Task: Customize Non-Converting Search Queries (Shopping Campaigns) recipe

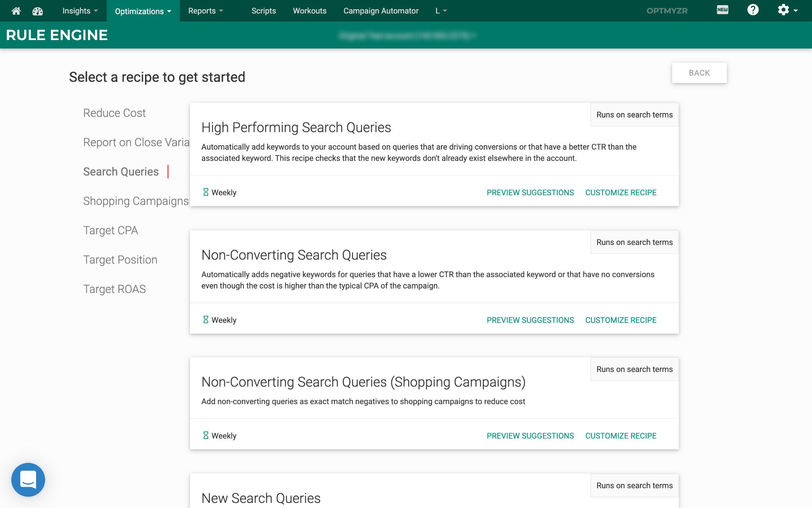Action: (x=620, y=436)
